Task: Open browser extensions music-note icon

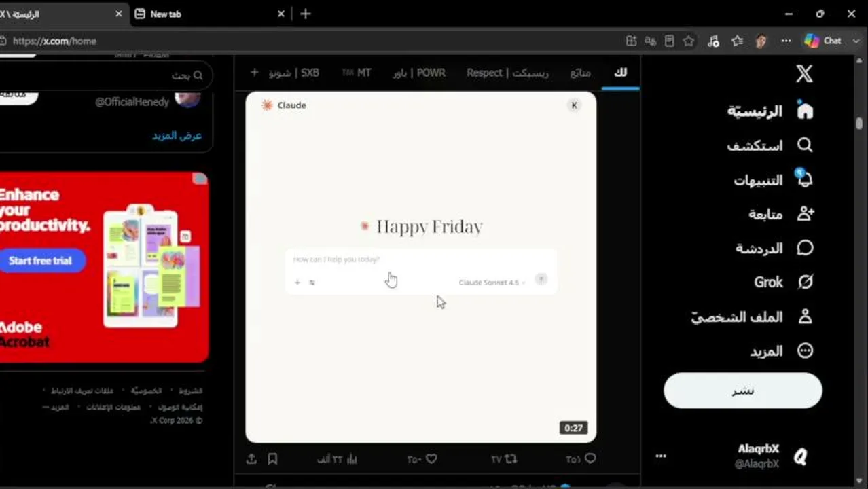Action: coord(713,41)
